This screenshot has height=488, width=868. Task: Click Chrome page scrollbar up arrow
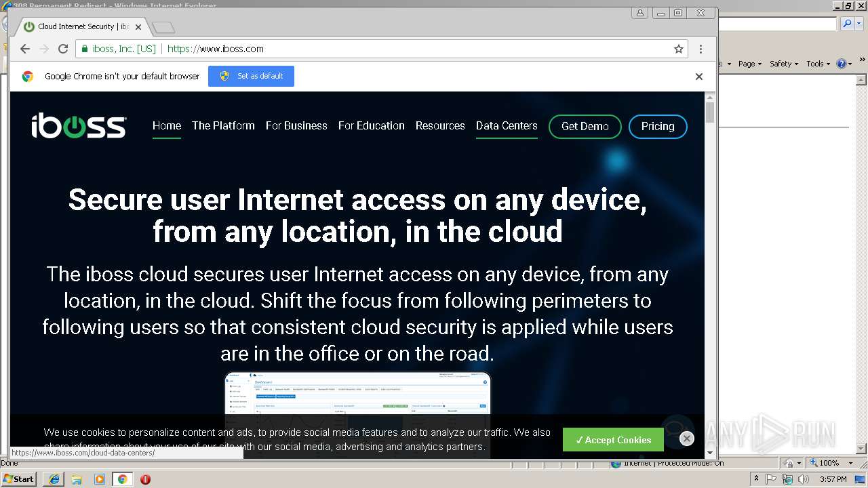[x=710, y=98]
